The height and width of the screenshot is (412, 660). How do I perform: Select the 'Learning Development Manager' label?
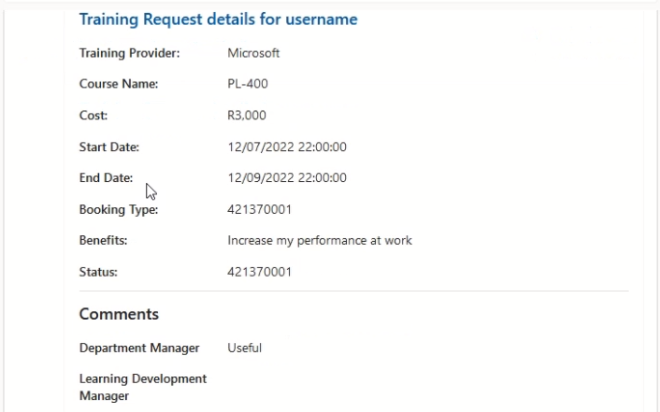pyautogui.click(x=143, y=387)
